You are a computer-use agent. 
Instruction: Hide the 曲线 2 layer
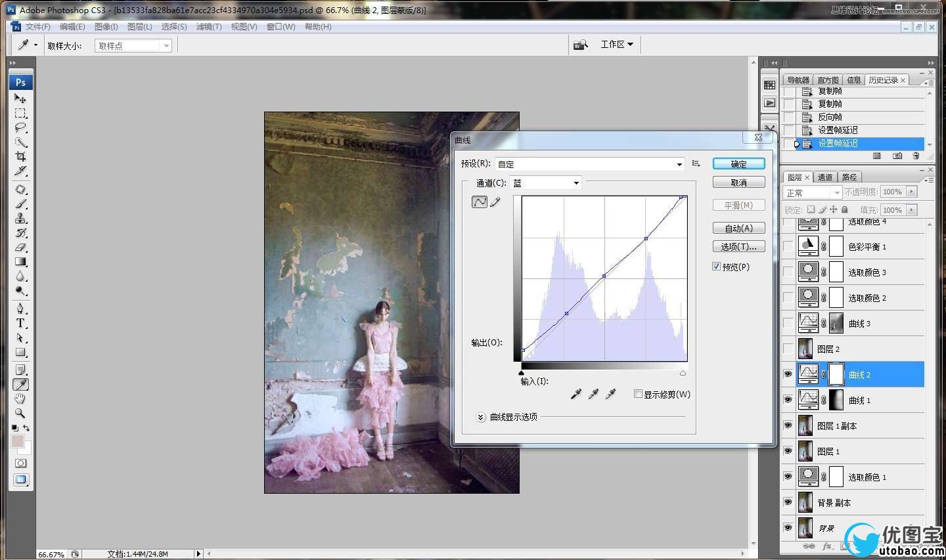[788, 374]
